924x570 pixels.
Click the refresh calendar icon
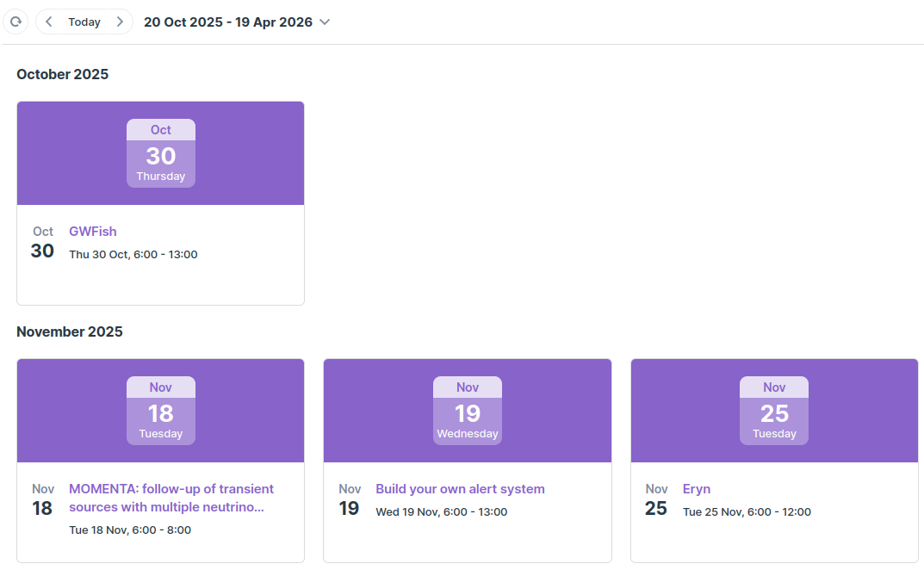point(16,22)
